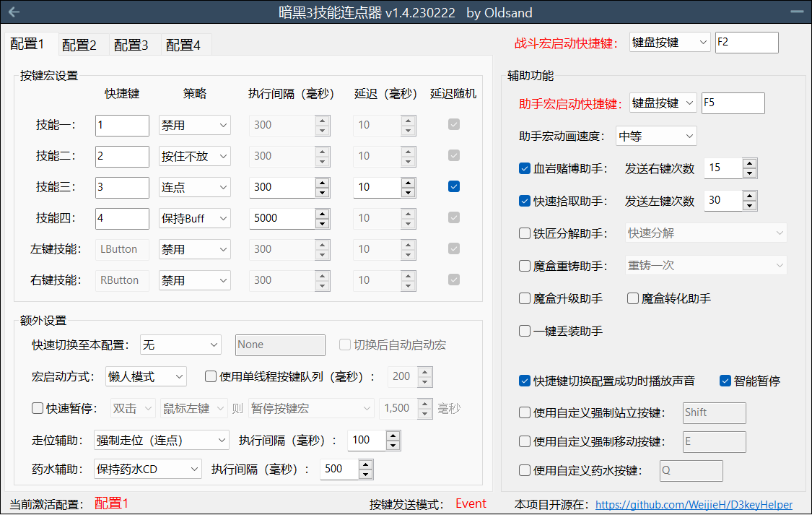Decrease 技能三 execution interval with down arrow
This screenshot has height=515, width=812.
(x=322, y=192)
